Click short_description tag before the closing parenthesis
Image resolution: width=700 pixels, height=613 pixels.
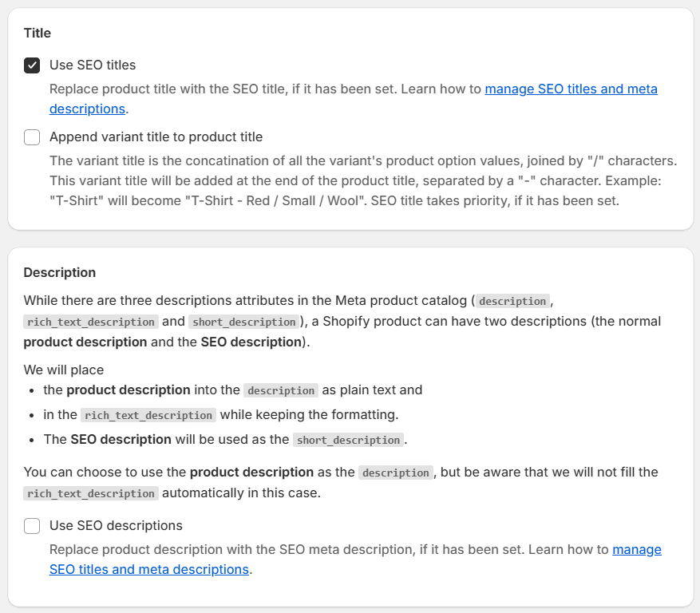(243, 322)
